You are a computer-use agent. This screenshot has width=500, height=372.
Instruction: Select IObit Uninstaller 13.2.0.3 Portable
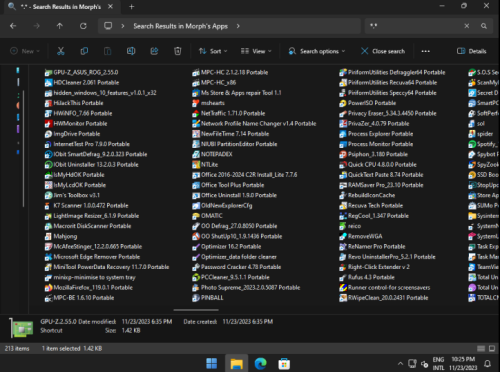(x=92, y=165)
